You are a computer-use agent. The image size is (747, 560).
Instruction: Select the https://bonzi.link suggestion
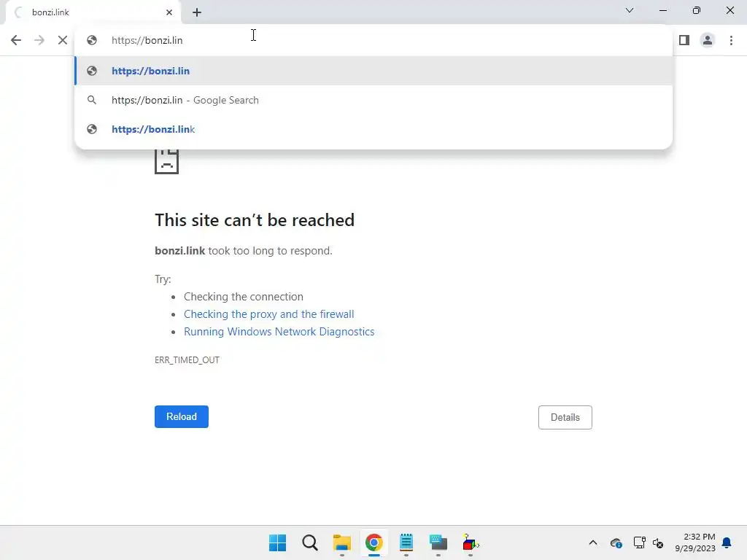point(373,129)
